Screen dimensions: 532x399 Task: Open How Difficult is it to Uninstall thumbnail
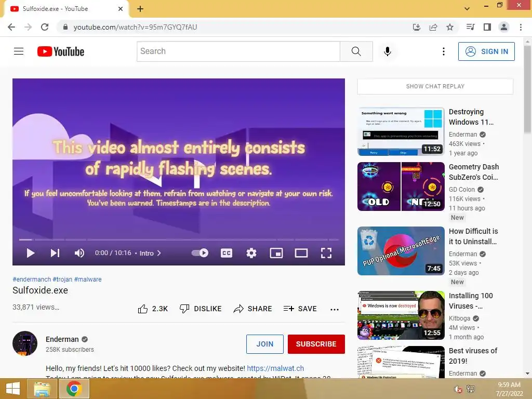(401, 251)
